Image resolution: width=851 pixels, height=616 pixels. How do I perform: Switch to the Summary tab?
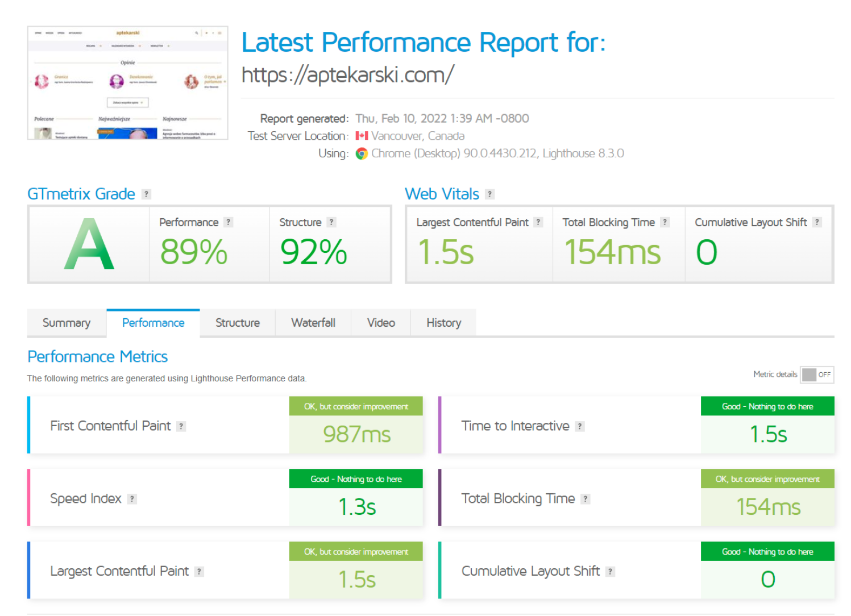[67, 323]
